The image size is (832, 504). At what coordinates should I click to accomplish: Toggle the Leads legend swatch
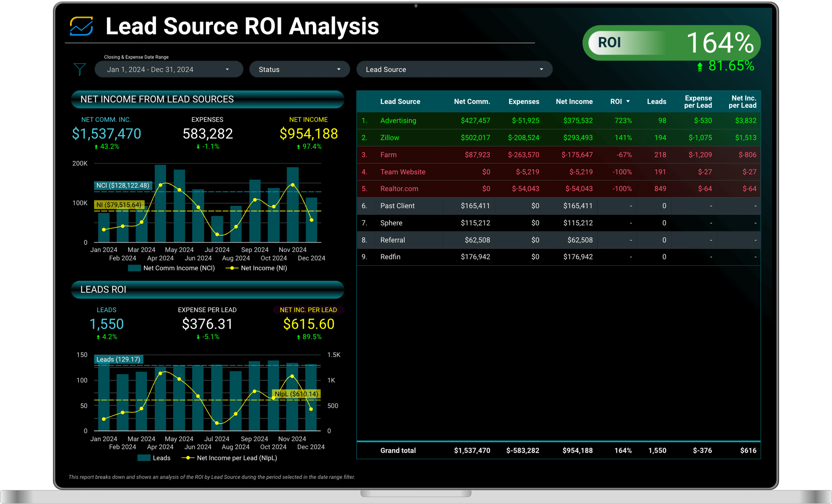click(144, 458)
